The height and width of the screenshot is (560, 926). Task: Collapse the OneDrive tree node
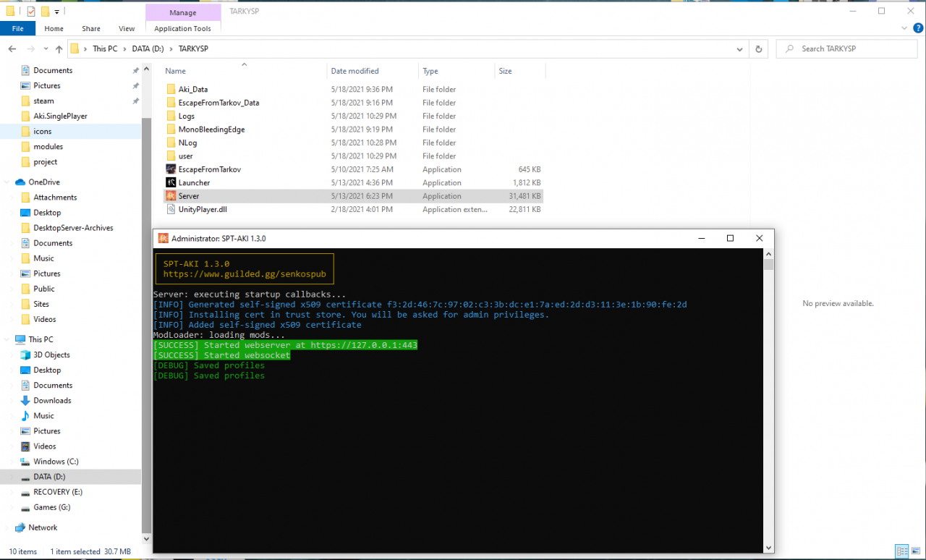7,182
